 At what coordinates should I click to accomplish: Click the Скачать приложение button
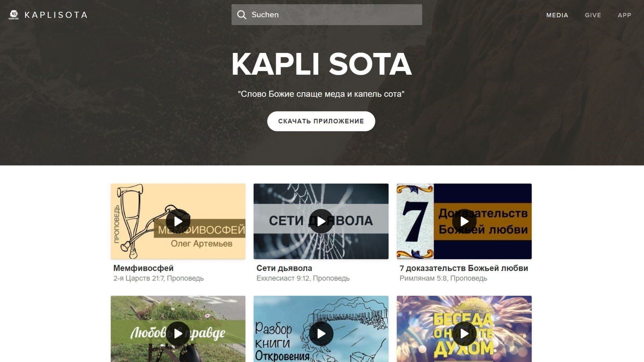tap(321, 121)
